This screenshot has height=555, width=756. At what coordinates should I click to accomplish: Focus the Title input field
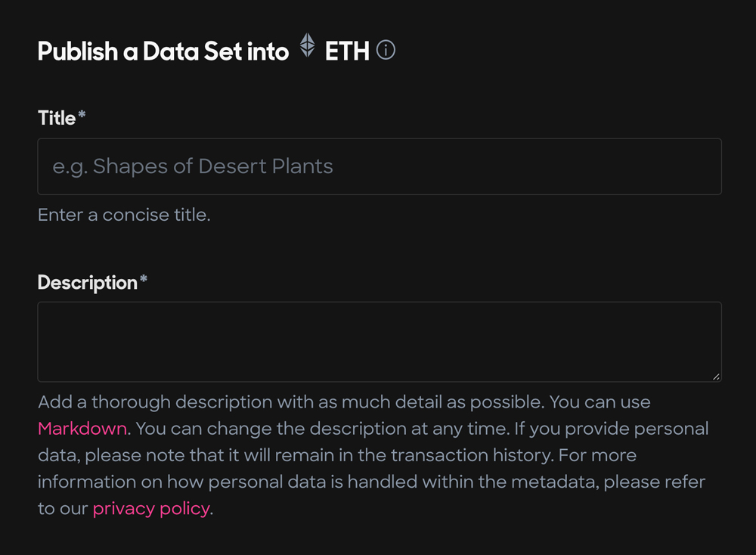point(380,166)
